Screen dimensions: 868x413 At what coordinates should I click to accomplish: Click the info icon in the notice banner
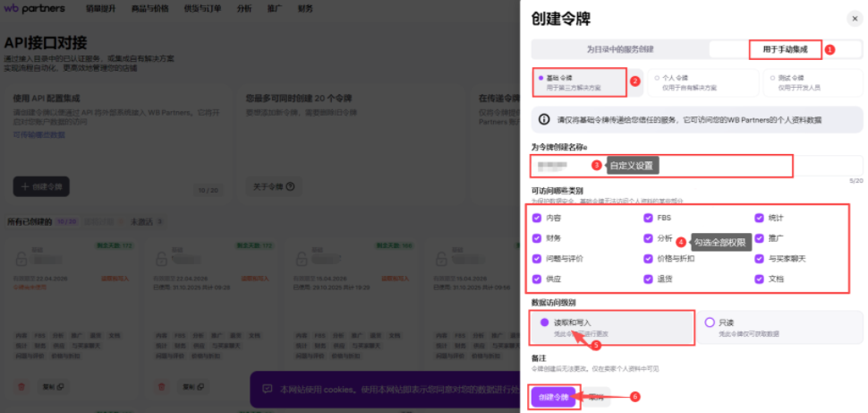544,119
